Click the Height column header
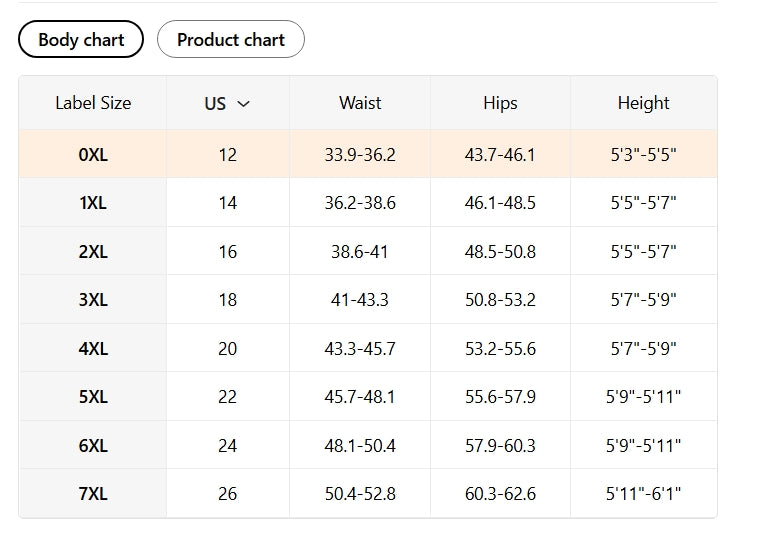This screenshot has height=537, width=757. click(643, 103)
